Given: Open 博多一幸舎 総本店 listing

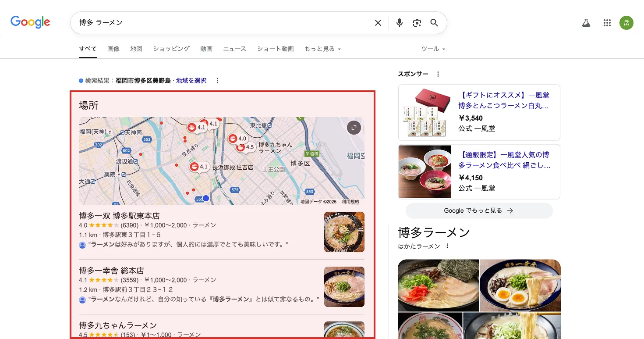Looking at the screenshot, I should (x=111, y=271).
